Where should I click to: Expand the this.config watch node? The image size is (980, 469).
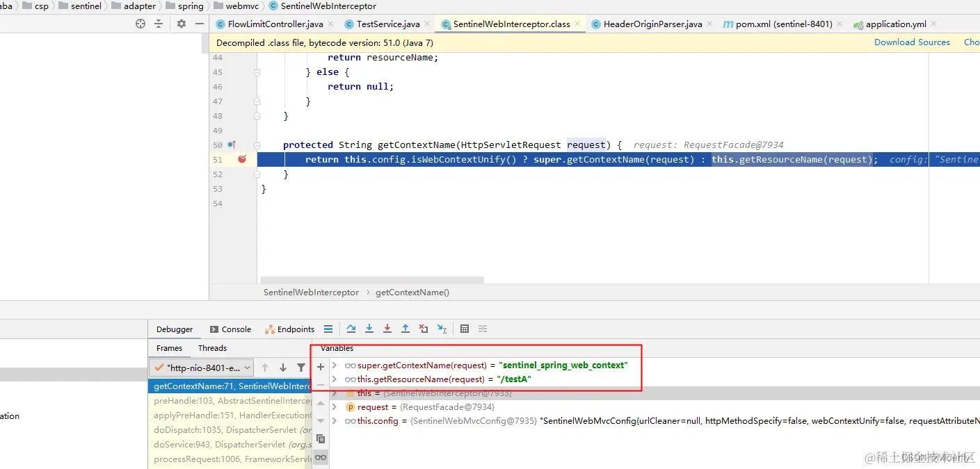[335, 421]
